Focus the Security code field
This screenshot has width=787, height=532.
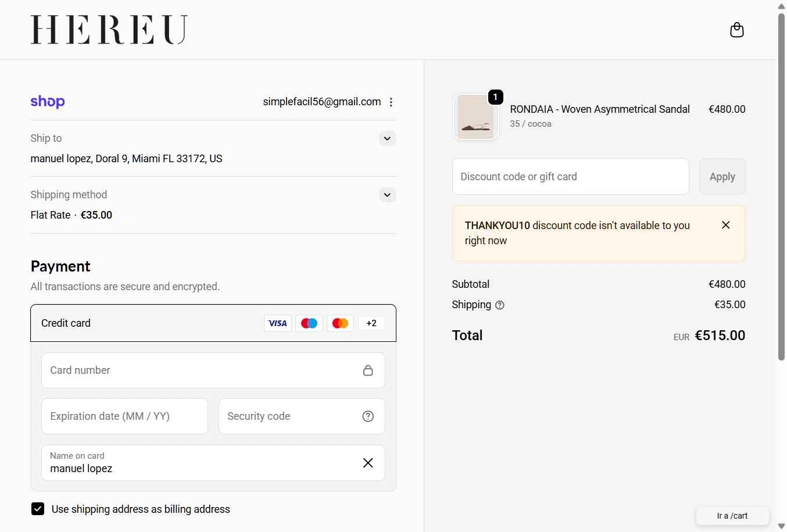[302, 416]
